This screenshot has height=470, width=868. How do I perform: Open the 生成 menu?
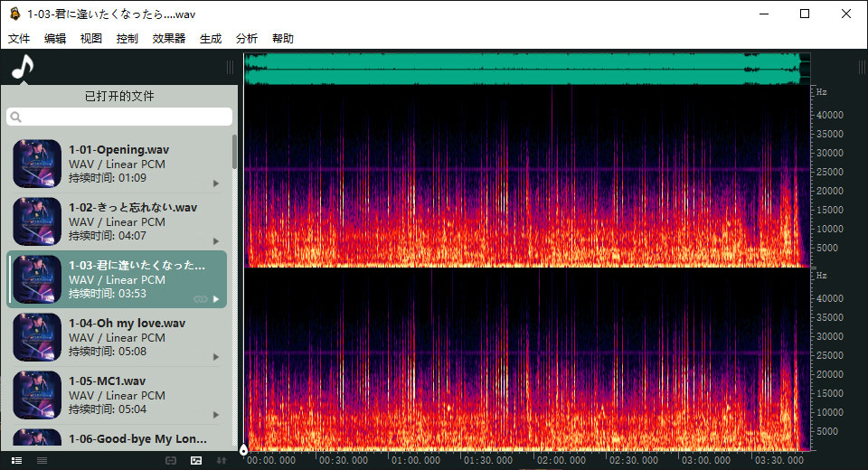(211, 38)
